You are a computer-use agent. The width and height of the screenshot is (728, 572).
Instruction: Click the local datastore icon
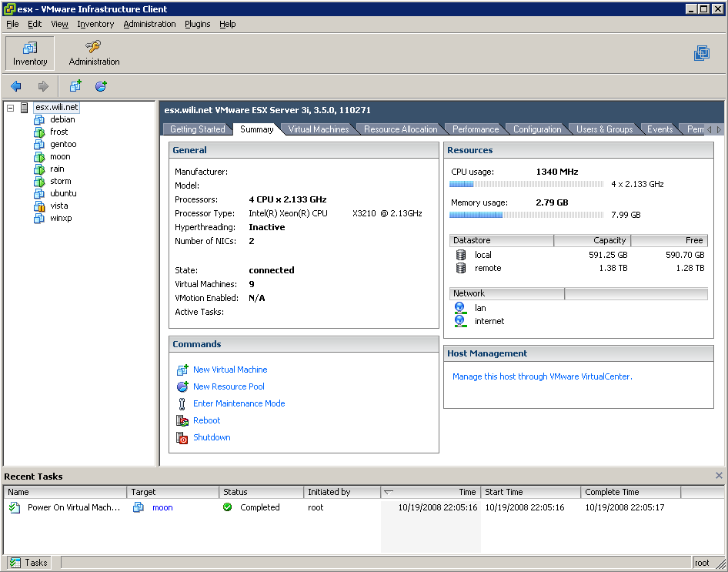[460, 254]
